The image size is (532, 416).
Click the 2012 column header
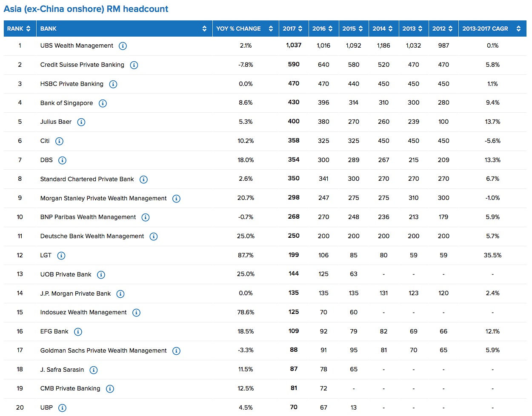click(442, 28)
